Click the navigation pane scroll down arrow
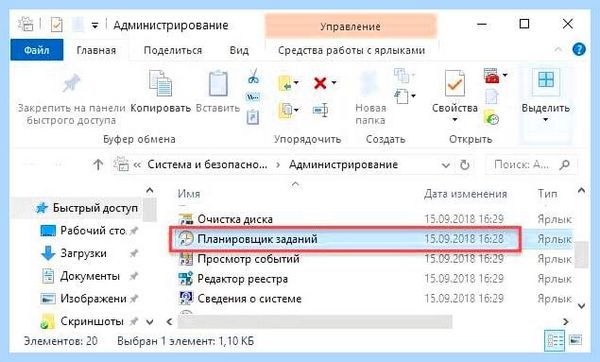Screen dimensions: 600x362 pyautogui.click(x=150, y=322)
